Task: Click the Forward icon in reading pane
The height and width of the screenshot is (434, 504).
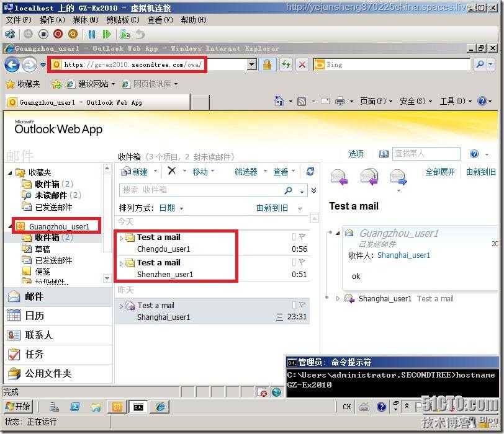Action: [x=398, y=177]
